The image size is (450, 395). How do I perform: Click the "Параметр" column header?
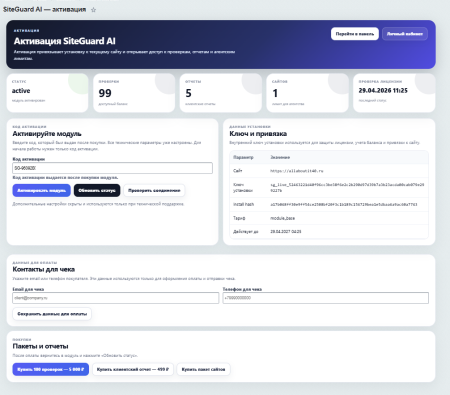243,157
